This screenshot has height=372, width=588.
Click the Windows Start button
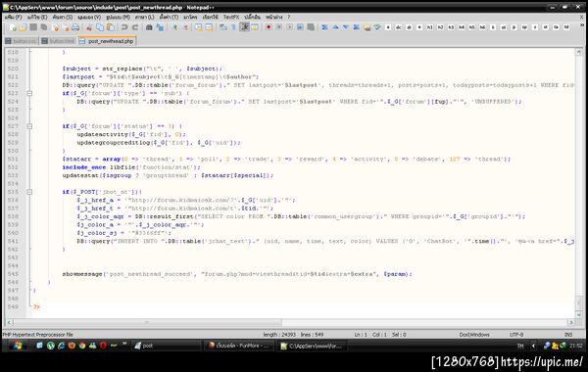pos(18,346)
